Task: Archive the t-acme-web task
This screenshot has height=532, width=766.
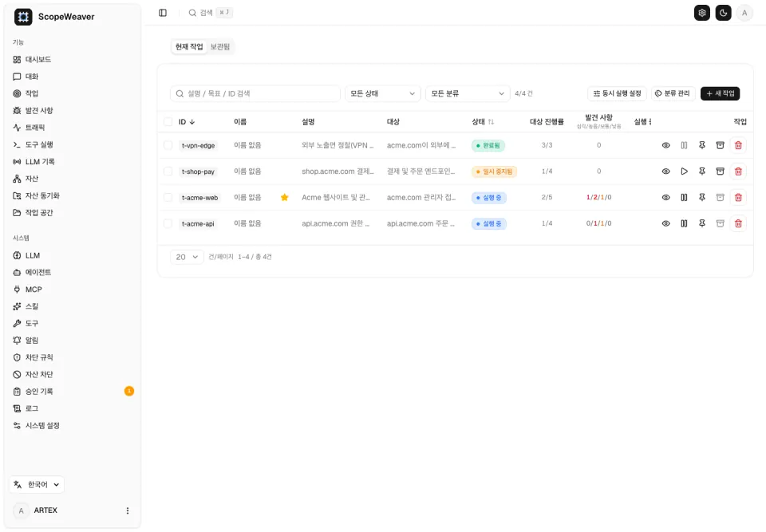Action: (x=720, y=197)
